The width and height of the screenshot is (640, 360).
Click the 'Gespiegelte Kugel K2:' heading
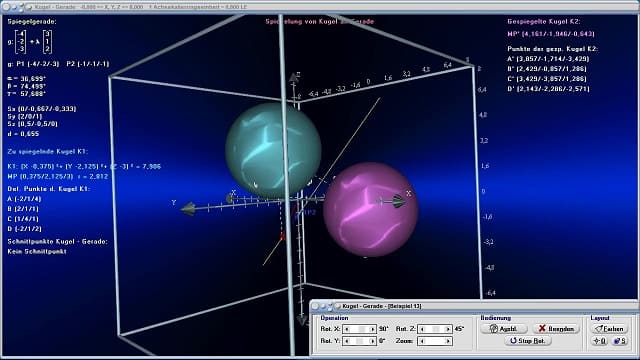(543, 21)
